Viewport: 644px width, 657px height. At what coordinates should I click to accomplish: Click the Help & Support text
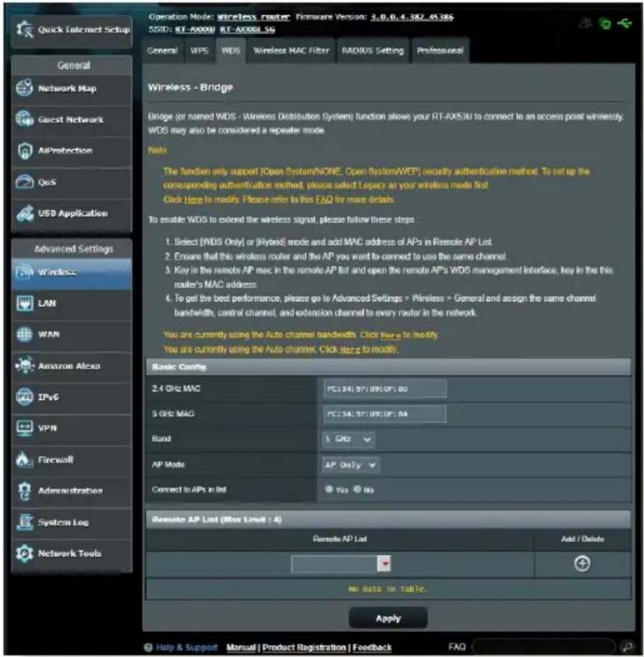click(187, 648)
